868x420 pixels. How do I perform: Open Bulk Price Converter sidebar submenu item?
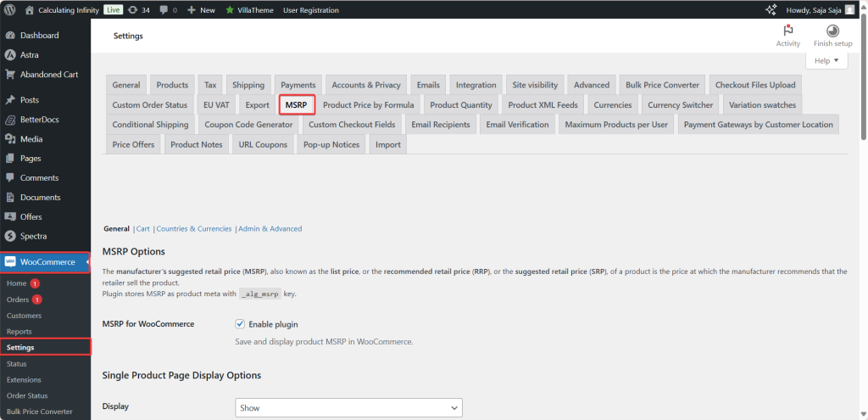pos(39,412)
